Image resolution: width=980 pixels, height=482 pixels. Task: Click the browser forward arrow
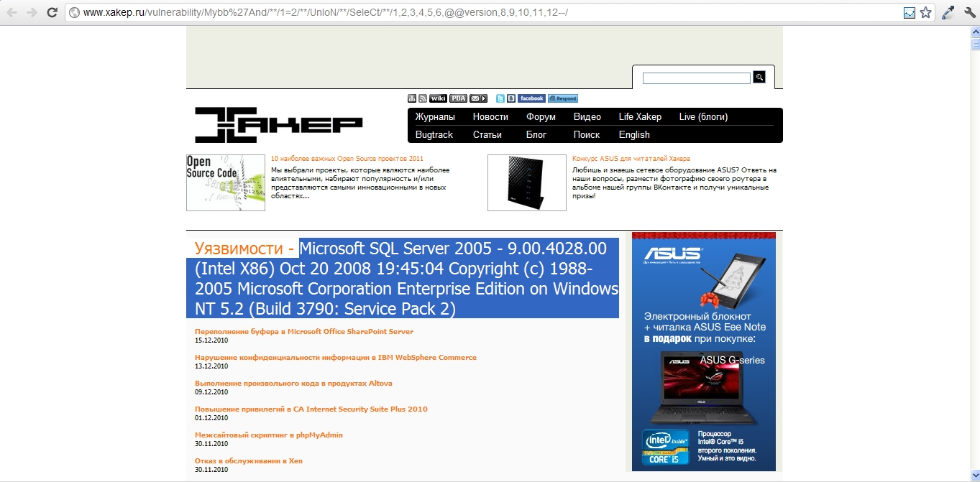(32, 12)
